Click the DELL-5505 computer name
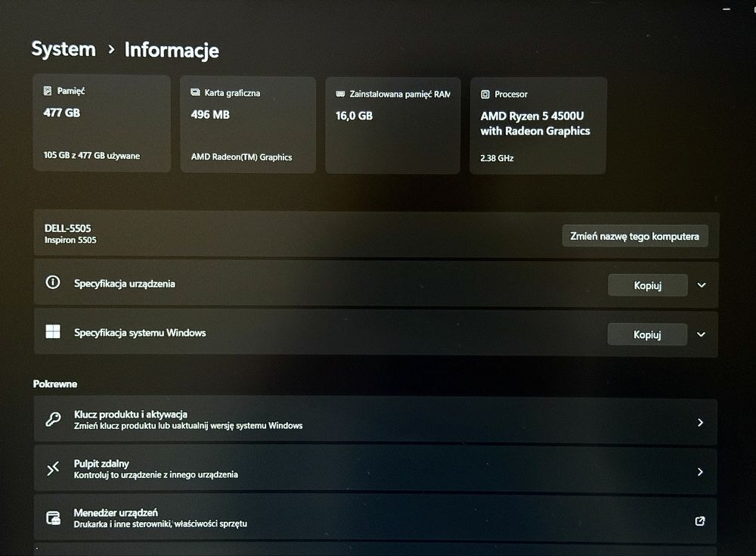756x556 pixels. 67,228
